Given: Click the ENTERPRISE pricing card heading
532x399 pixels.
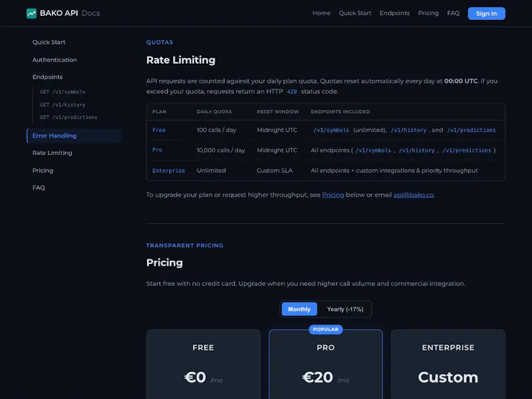Looking at the screenshot, I should pyautogui.click(x=448, y=348).
